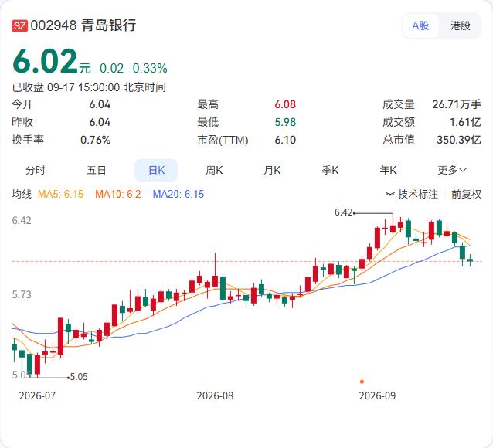Switch to 季K quarterly candlestick view

coord(330,170)
